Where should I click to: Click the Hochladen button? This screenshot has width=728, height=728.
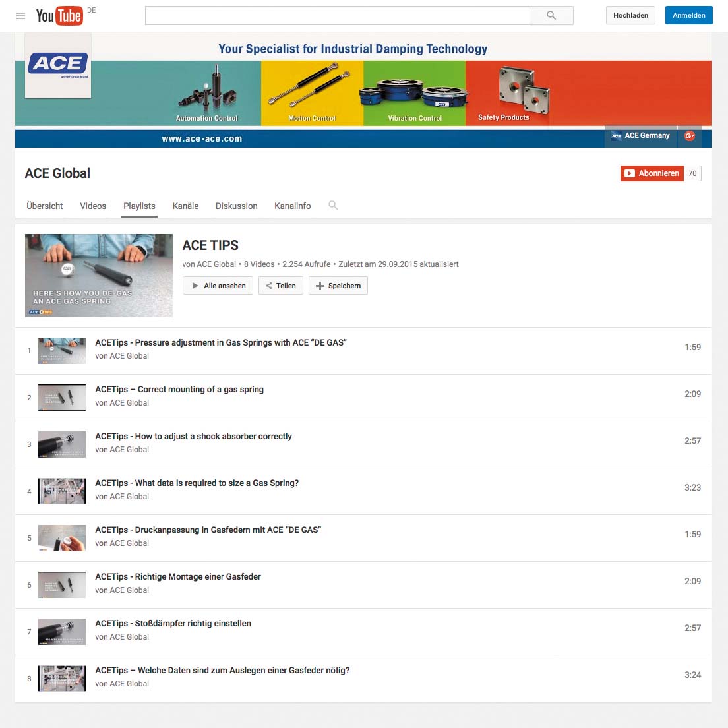(x=630, y=15)
